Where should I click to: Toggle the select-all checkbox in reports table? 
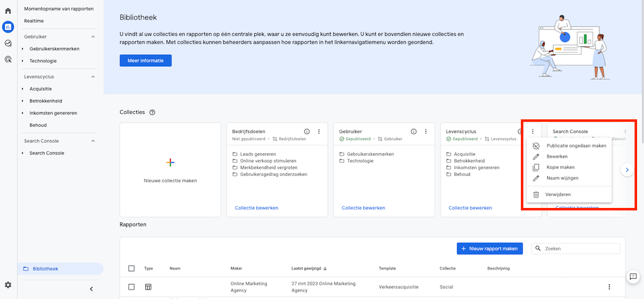click(x=131, y=268)
